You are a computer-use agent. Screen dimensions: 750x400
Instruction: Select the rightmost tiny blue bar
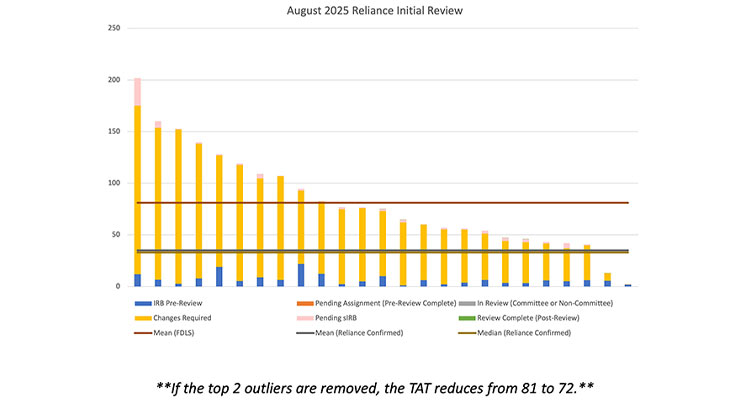(628, 285)
